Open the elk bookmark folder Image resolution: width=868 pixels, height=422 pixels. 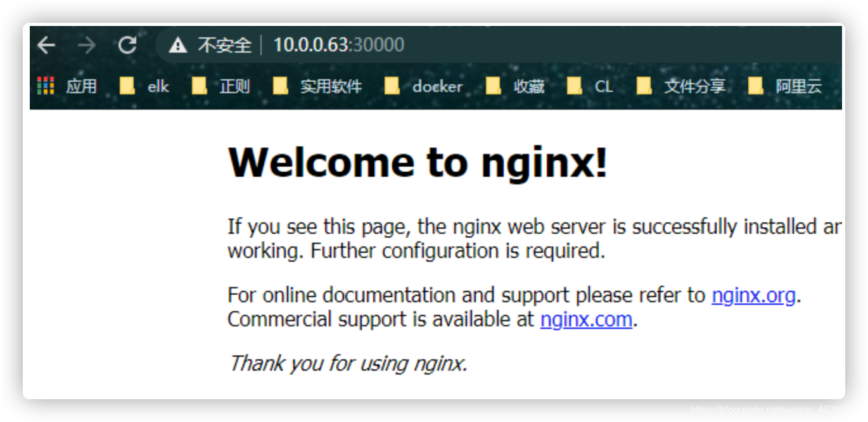coord(145,86)
